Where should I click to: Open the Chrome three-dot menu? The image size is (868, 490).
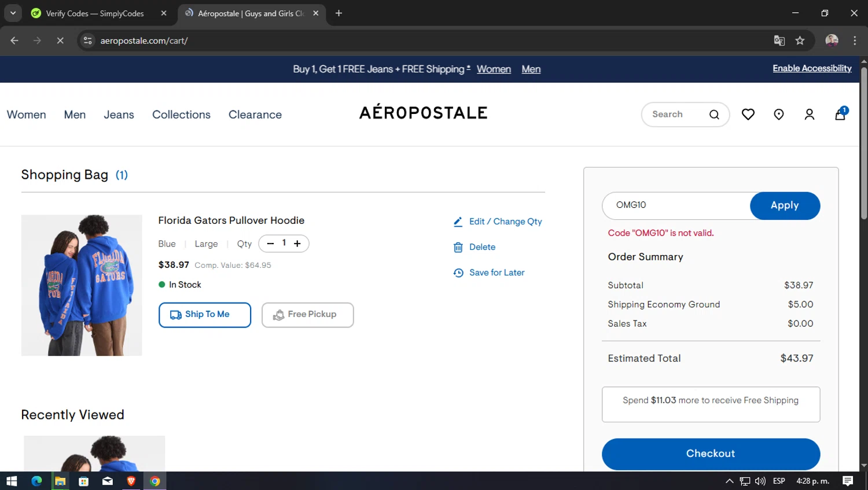pos(855,40)
